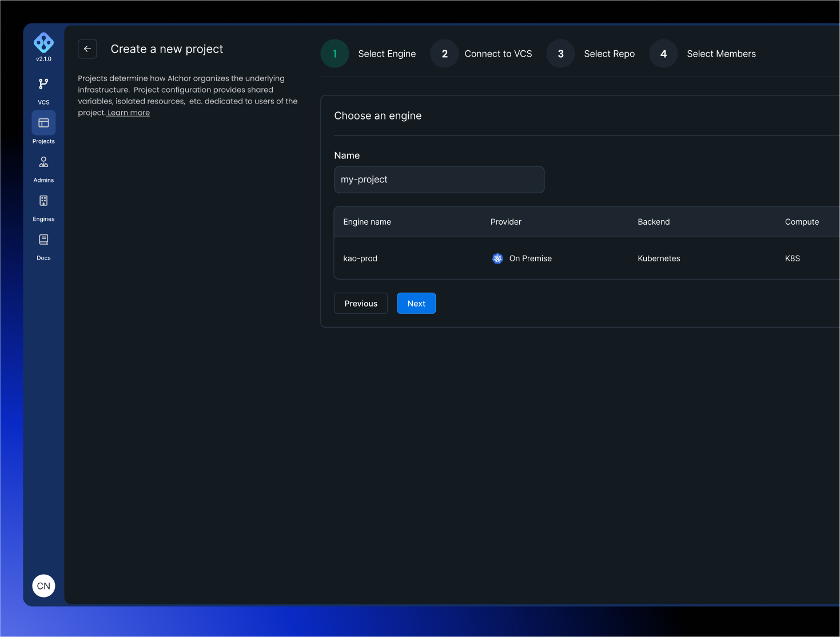Click the Kubernetes provider icon in kao-prod row
The height and width of the screenshot is (637, 840).
point(497,258)
